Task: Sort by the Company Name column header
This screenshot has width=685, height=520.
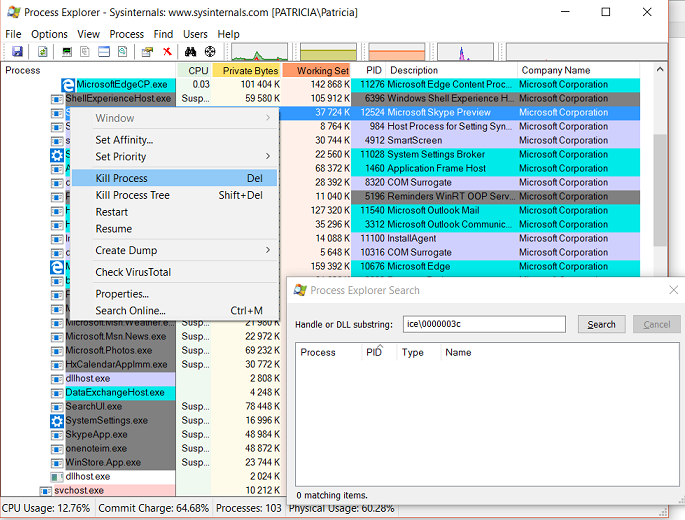Action: pyautogui.click(x=578, y=70)
